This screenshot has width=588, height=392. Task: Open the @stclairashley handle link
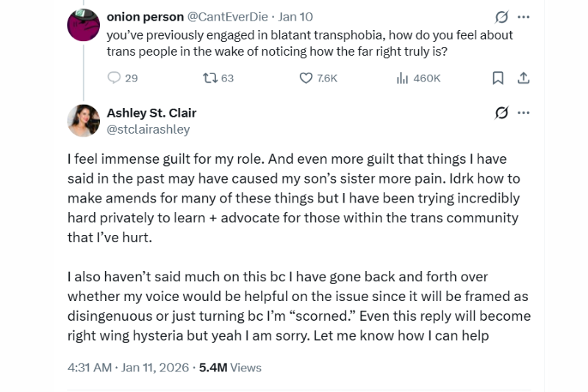click(148, 129)
